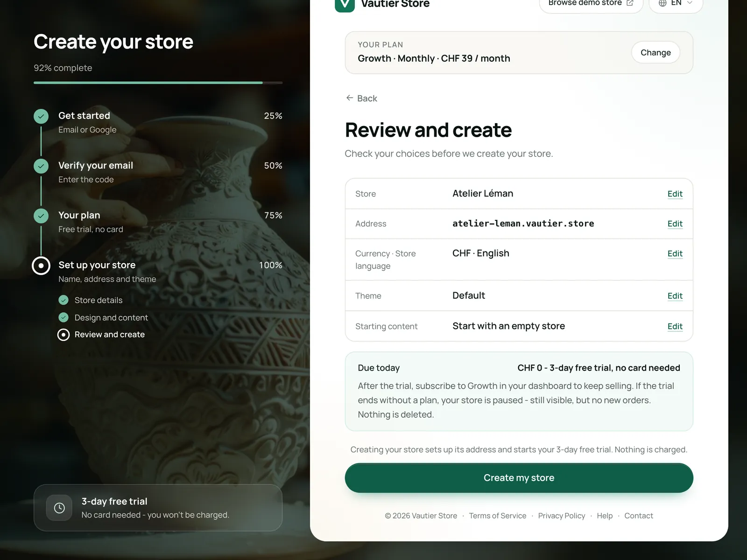Image resolution: width=747 pixels, height=560 pixels.
Task: Edit Currency and Store language row
Action: tap(675, 253)
